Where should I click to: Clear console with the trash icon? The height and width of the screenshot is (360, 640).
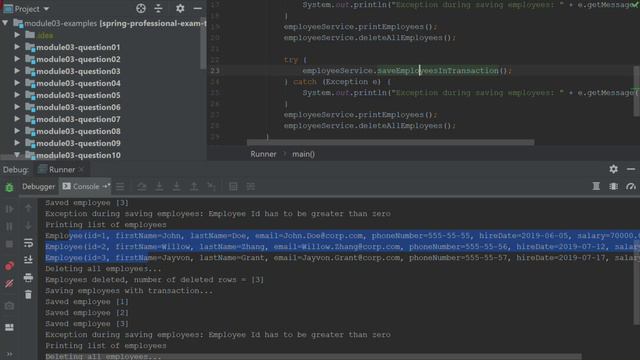coord(28,294)
